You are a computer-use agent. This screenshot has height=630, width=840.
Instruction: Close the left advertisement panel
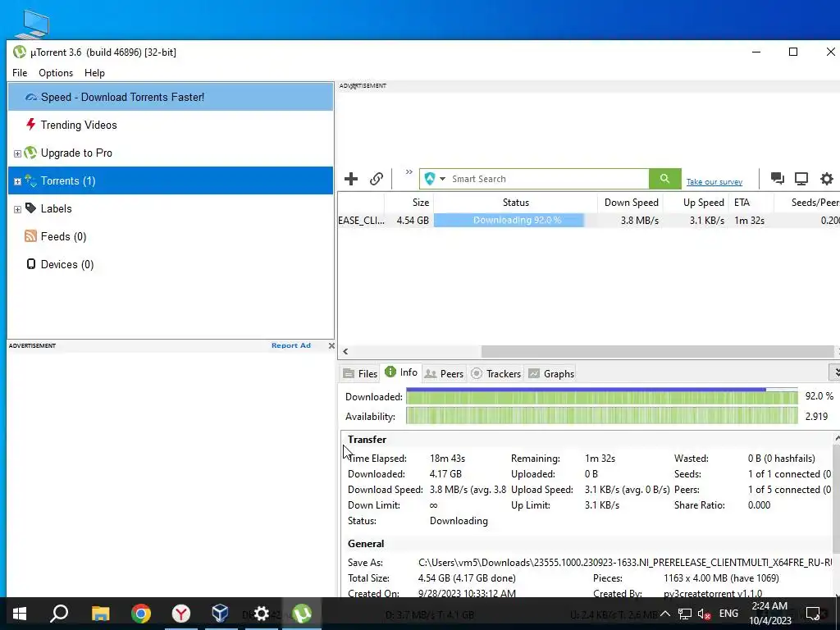point(331,345)
